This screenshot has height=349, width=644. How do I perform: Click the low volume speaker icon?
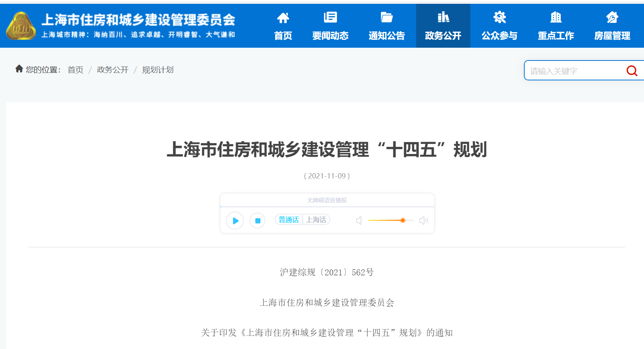[x=359, y=221]
